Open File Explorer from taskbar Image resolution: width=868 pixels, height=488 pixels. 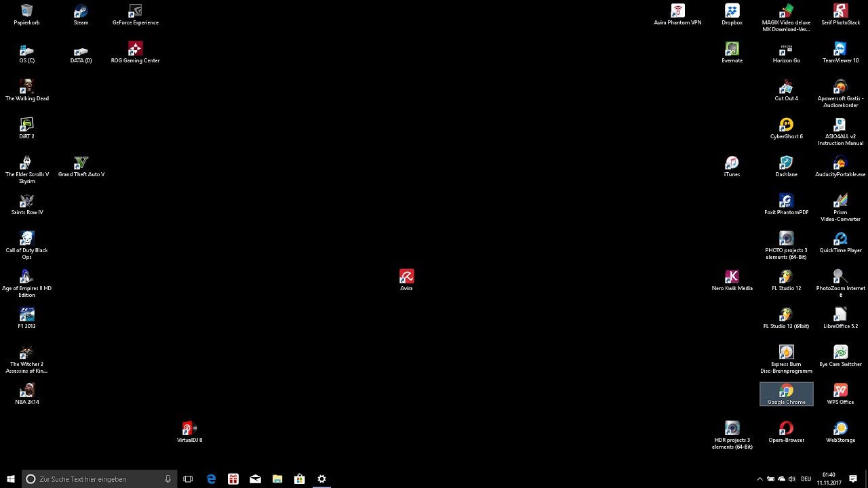tap(277, 479)
